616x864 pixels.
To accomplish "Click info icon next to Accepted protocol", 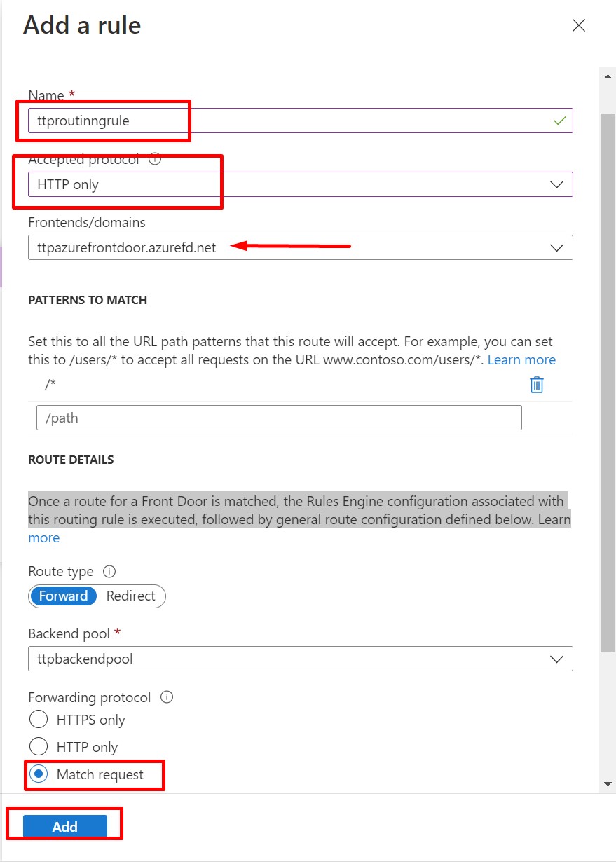I will 156,159.
